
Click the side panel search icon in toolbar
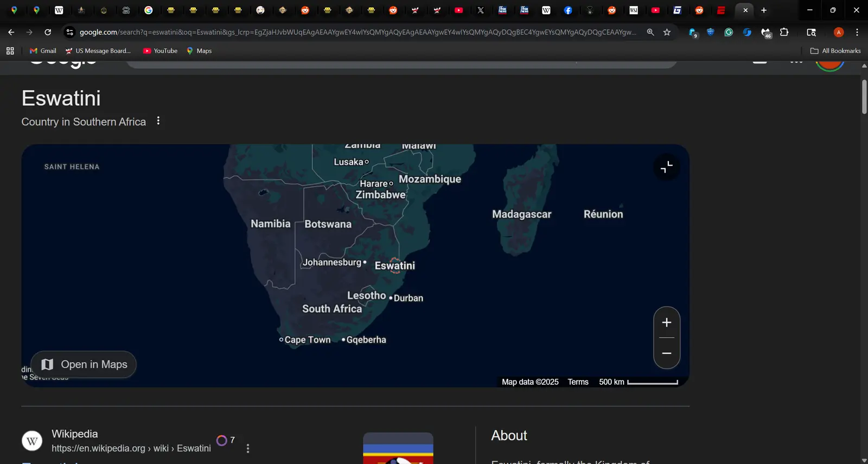[x=812, y=33]
